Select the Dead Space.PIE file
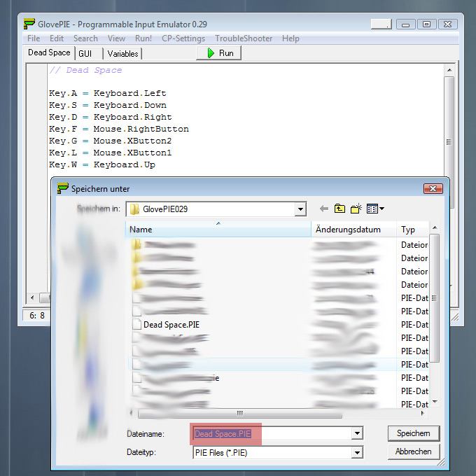 [171, 325]
